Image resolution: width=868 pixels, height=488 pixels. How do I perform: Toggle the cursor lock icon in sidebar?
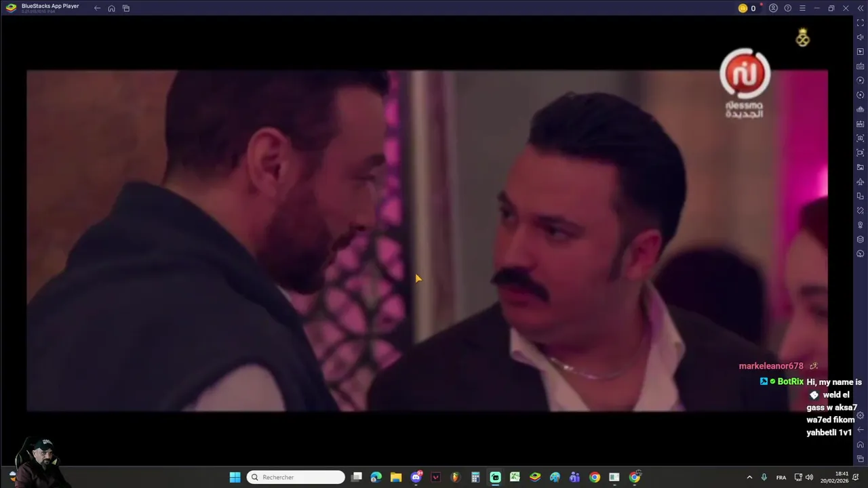[x=861, y=52]
